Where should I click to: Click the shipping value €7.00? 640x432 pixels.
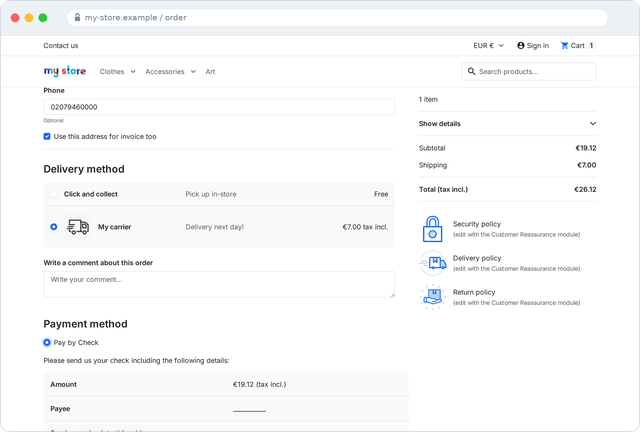pos(587,165)
